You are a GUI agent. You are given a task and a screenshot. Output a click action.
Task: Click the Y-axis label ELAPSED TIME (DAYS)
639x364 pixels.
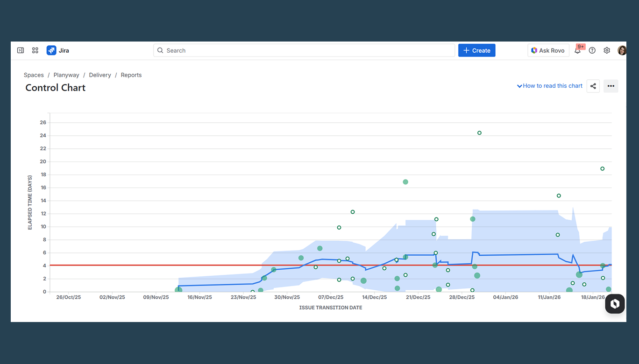(30, 203)
